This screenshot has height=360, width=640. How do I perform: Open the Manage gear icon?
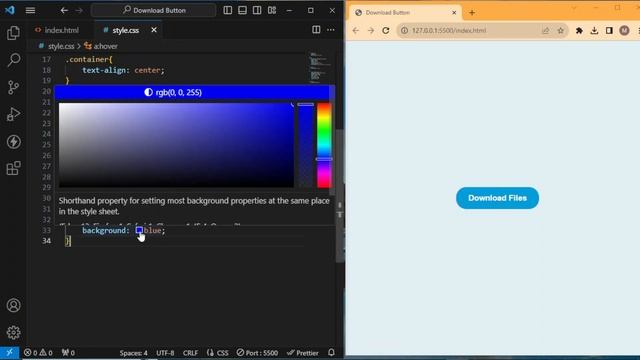coord(13,333)
